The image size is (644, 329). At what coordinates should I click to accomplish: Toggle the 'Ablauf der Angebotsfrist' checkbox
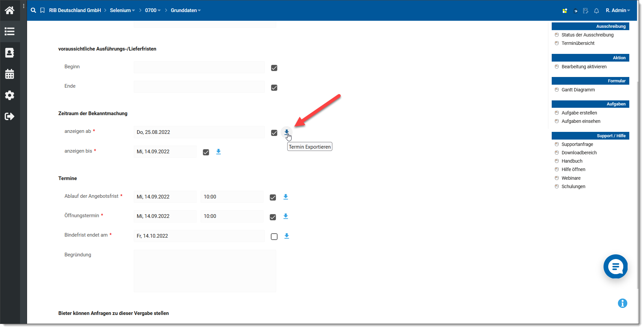click(x=273, y=197)
